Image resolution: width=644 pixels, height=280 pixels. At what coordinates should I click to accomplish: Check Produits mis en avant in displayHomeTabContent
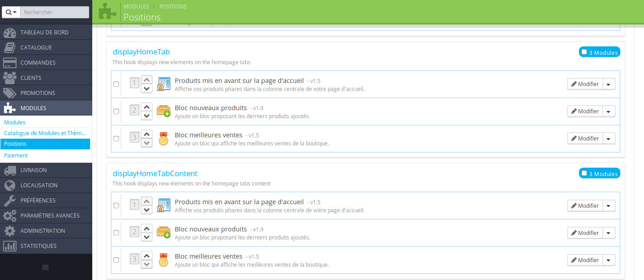116,206
